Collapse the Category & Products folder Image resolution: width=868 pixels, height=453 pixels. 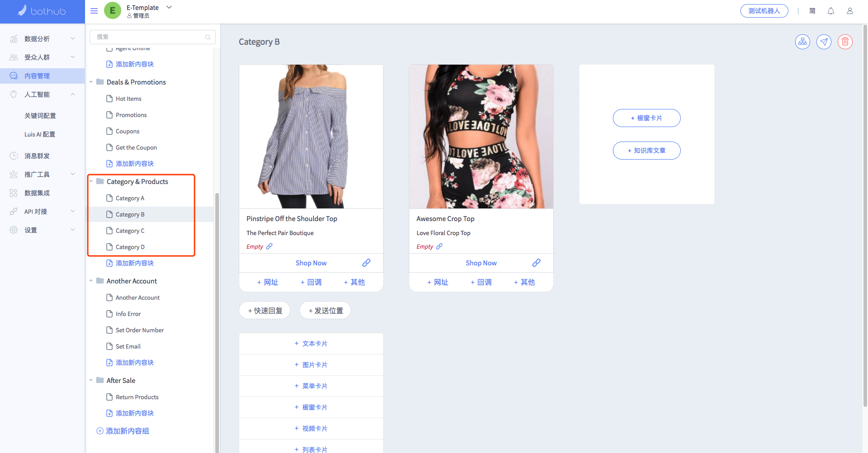91,182
